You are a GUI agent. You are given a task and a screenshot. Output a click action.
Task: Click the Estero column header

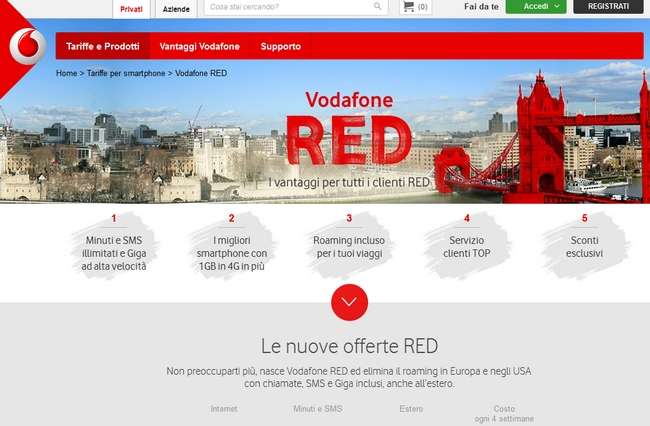411,409
